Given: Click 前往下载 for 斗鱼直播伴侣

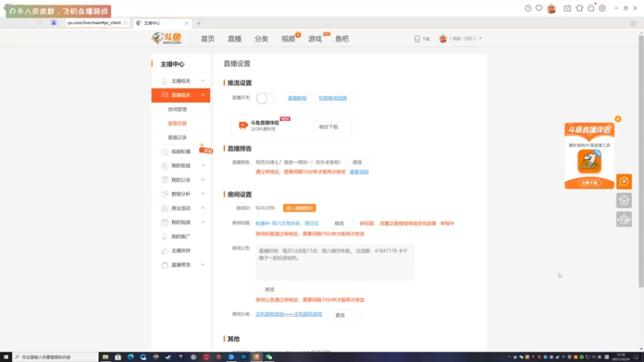Looking at the screenshot, I should point(328,127).
